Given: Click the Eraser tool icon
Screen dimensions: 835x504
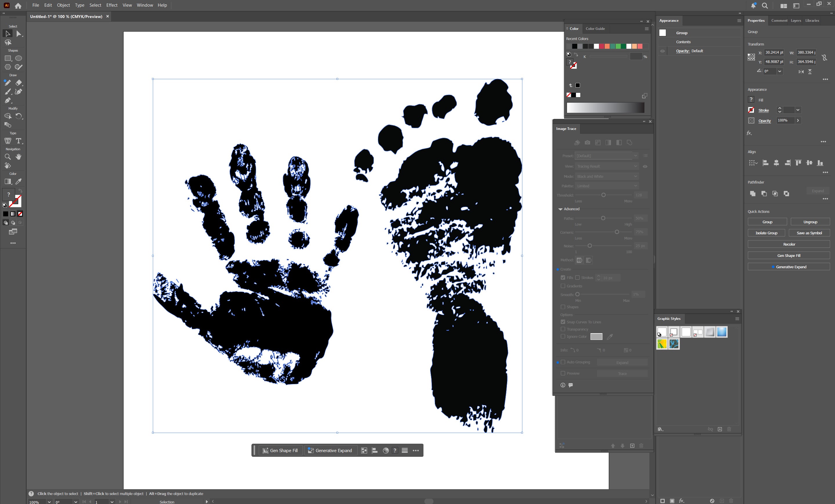Looking at the screenshot, I should pyautogui.click(x=19, y=83).
